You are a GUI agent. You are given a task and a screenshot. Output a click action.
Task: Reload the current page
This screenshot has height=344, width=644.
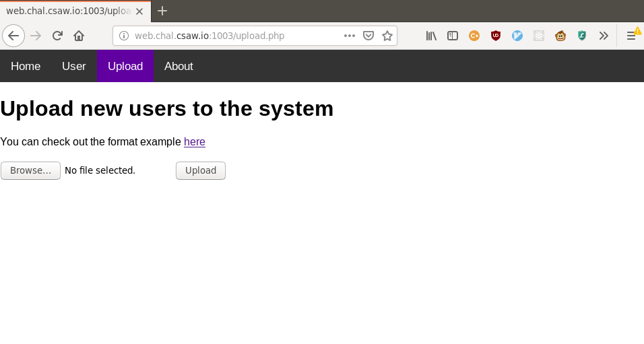point(57,36)
